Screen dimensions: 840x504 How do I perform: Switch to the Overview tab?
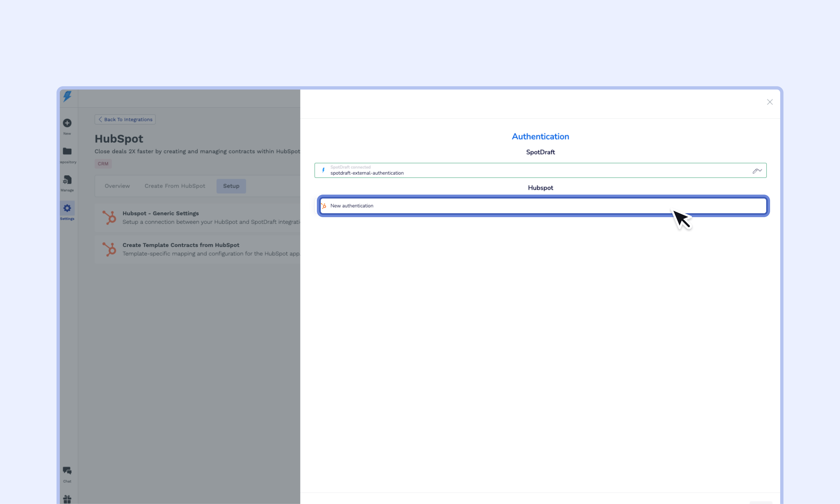(x=117, y=186)
